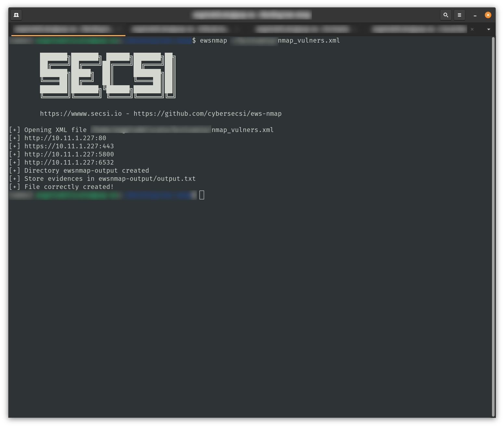Open the http://10.11.1.227:80 URL
Screen dimensions: 504x427
(65, 138)
